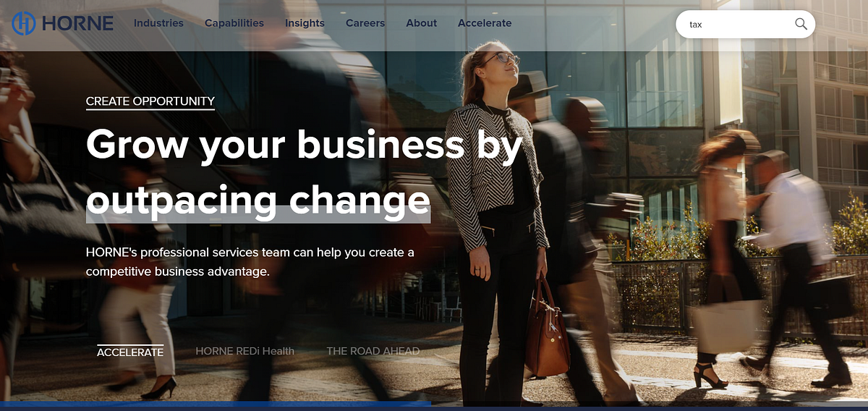This screenshot has height=411, width=868.
Task: Click the CREATE OPPORTUNITY underlined label
Action: [150, 102]
